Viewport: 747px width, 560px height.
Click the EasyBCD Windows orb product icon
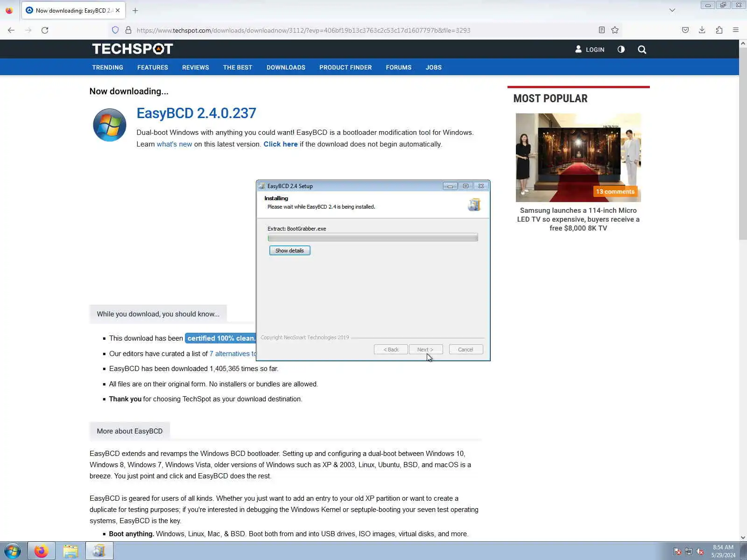(110, 125)
